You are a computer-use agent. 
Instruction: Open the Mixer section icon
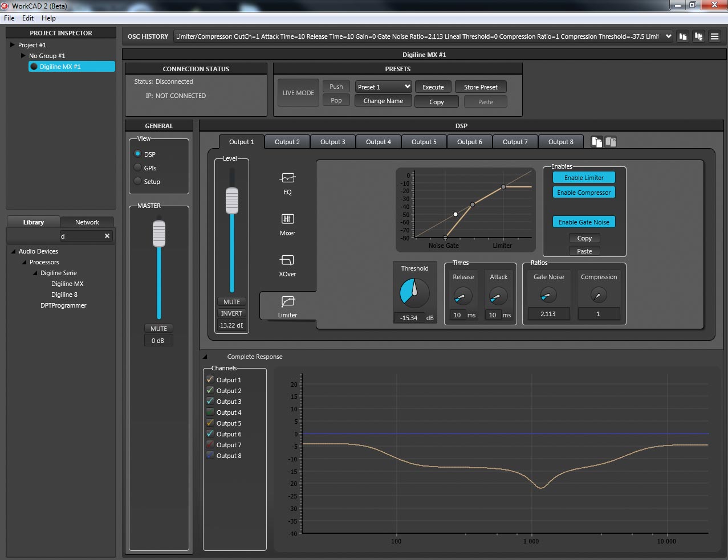click(287, 219)
